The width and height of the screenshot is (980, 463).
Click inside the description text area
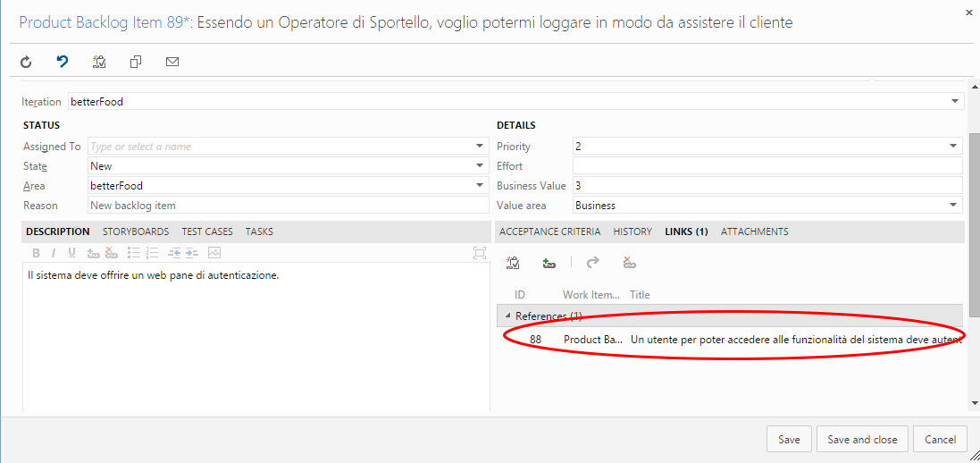coord(256,338)
